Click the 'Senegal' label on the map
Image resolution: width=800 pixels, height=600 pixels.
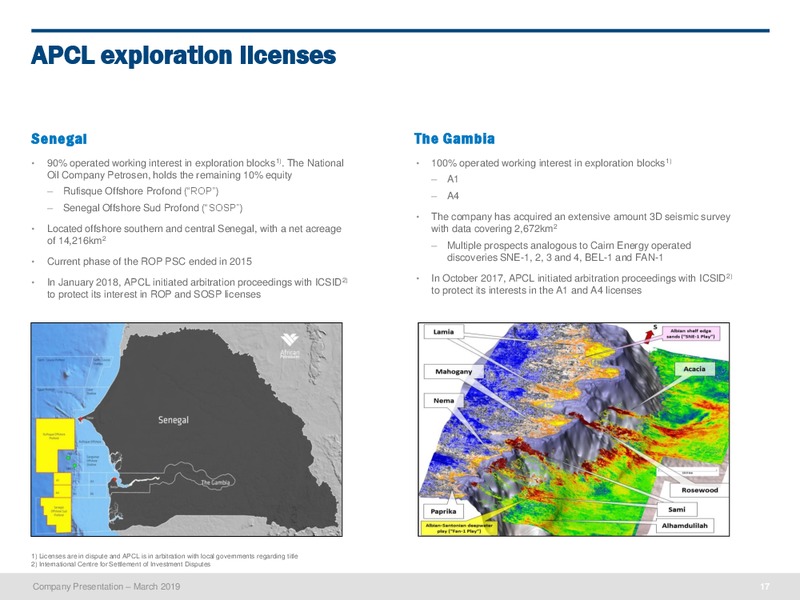coord(173,420)
